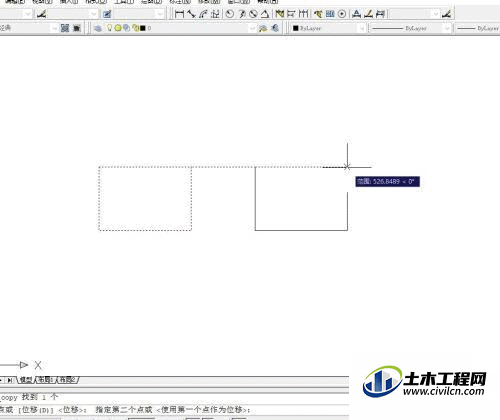Toggle layer lock icon

(135, 28)
